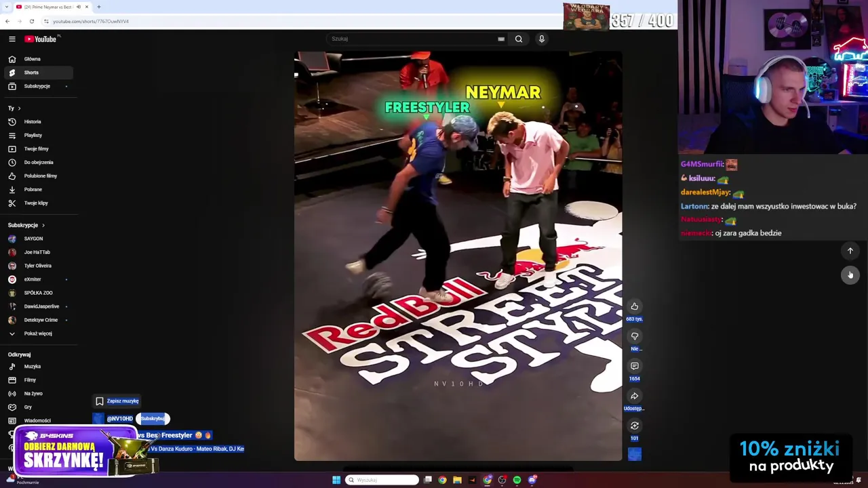Open Task View on the taskbar
The image size is (868, 488).
(428, 480)
